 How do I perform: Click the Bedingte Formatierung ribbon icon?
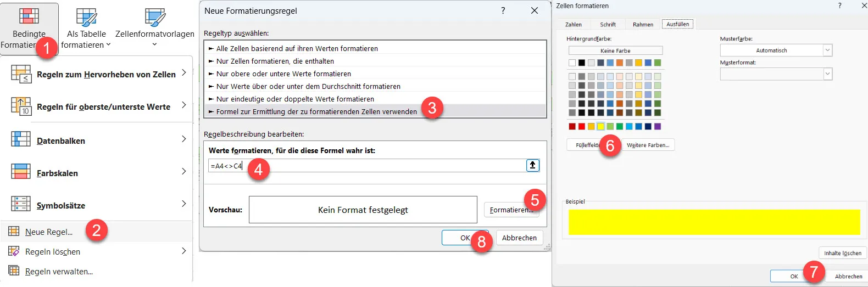pyautogui.click(x=29, y=16)
